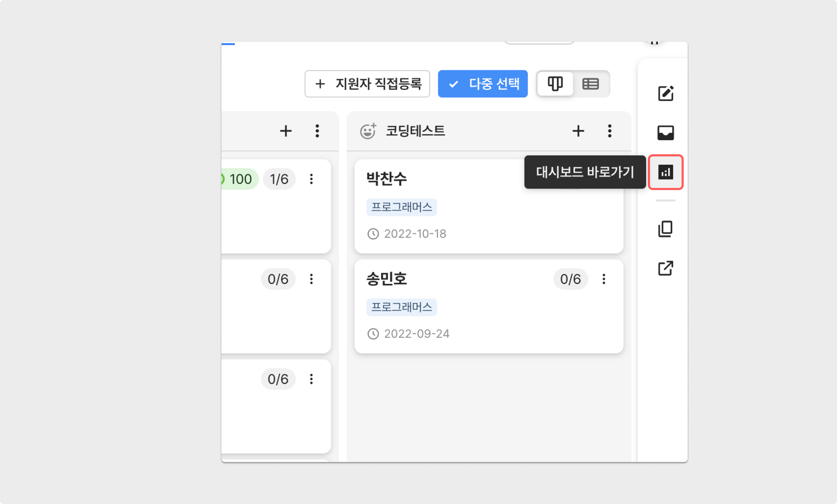Screen dimensions: 837x504
Task: Open 코딩테스트 column more options menu
Action: tap(609, 131)
